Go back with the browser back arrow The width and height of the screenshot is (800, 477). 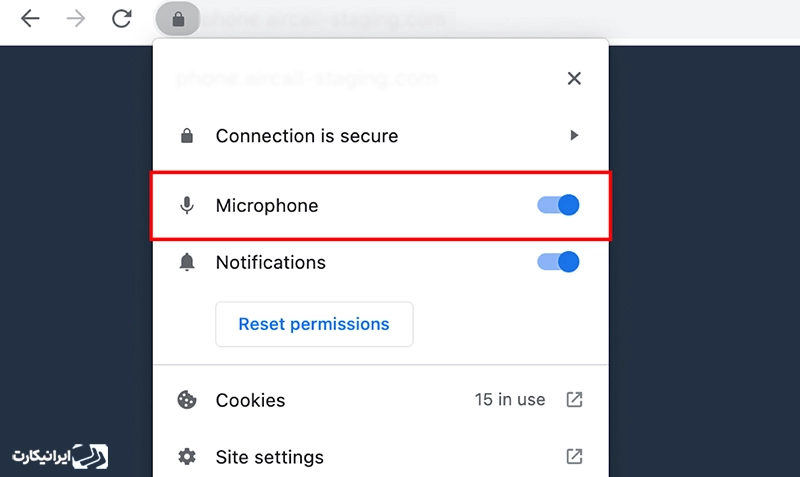30,19
